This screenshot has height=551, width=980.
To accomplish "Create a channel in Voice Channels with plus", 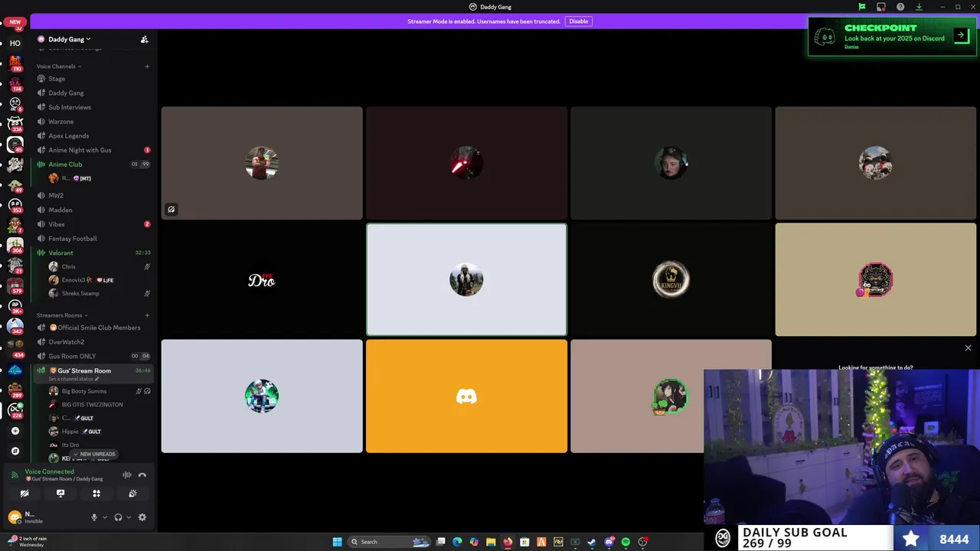I will click(x=147, y=67).
